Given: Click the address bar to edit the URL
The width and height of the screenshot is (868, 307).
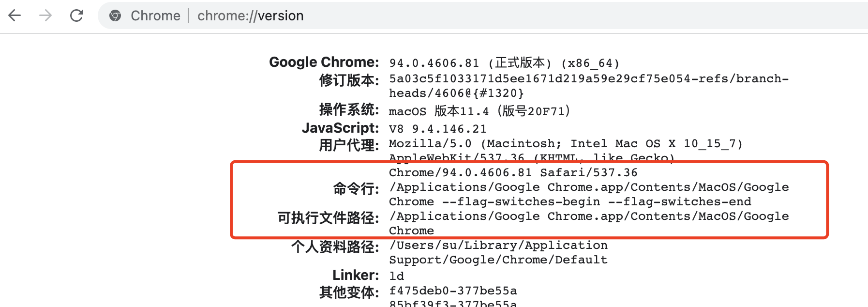Looking at the screenshot, I should [435, 15].
